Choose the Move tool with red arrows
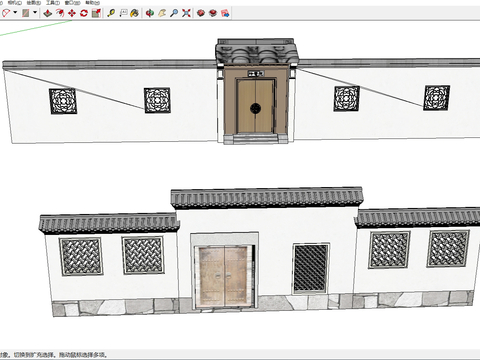The image size is (480, 360). 72,13
